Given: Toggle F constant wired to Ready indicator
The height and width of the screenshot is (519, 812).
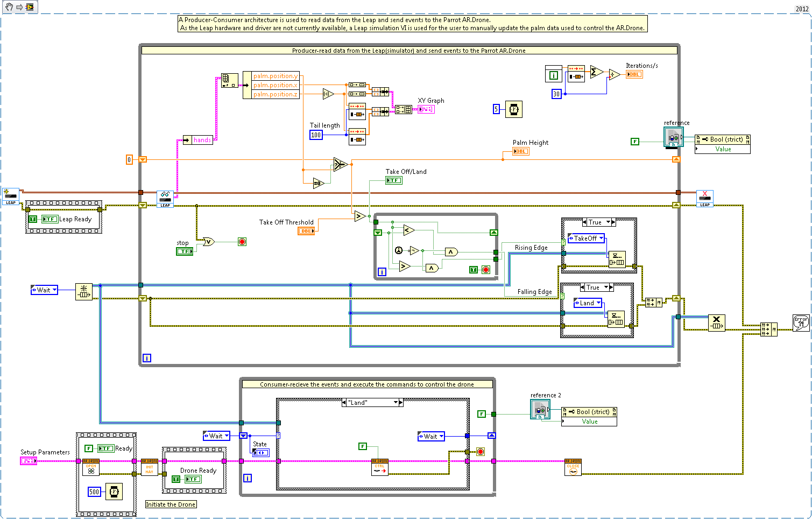Looking at the screenshot, I should coord(89,448).
